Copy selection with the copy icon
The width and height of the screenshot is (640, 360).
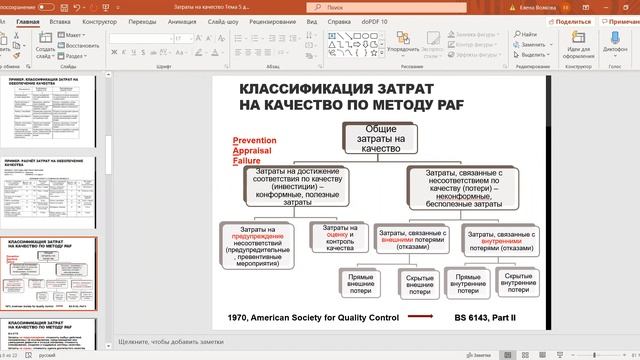[16, 45]
